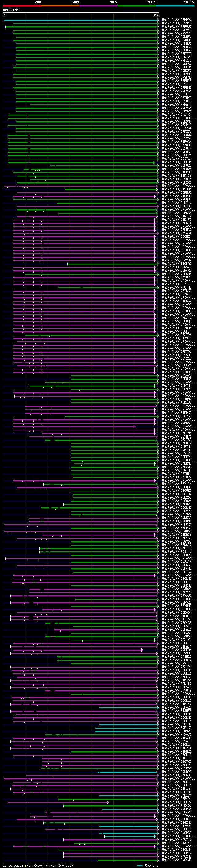This screenshot has height=868, width=197.
Task: Click the UniRef100_A9NZV1 entry
Action: (177, 57)
